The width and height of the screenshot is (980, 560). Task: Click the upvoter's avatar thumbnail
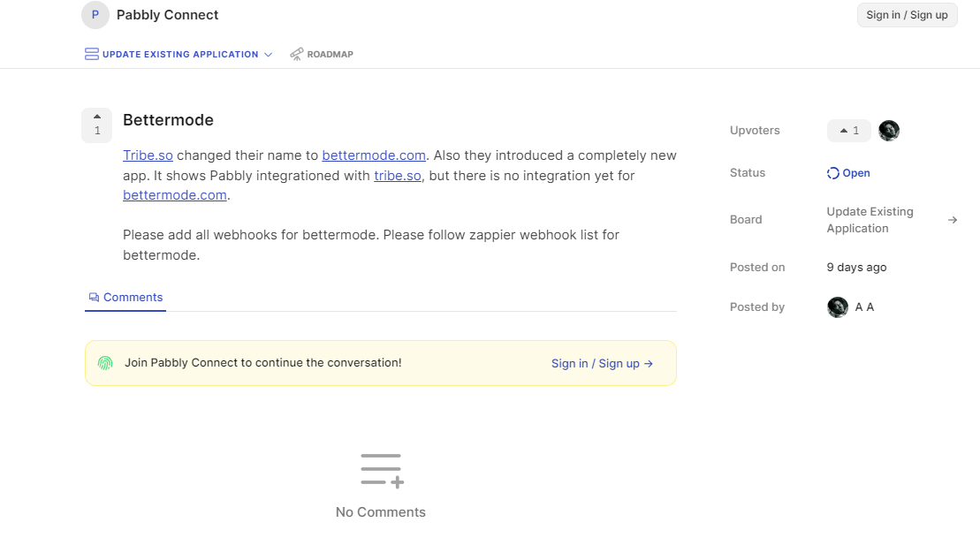(889, 131)
